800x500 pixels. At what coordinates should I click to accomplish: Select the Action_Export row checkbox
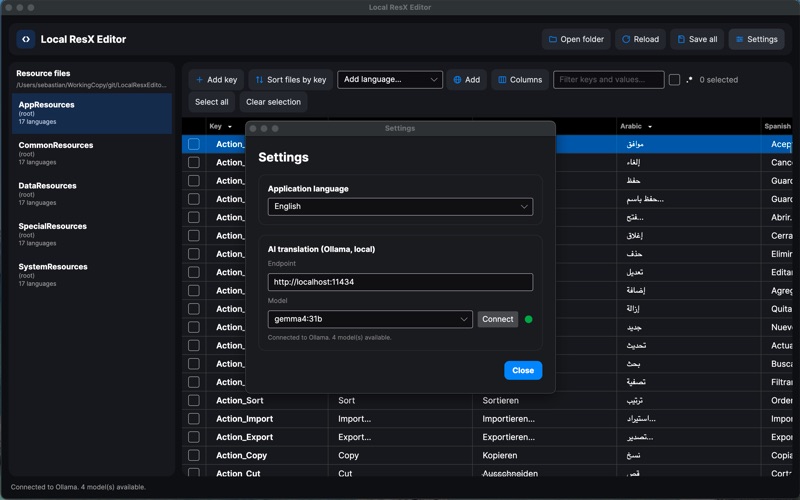194,437
